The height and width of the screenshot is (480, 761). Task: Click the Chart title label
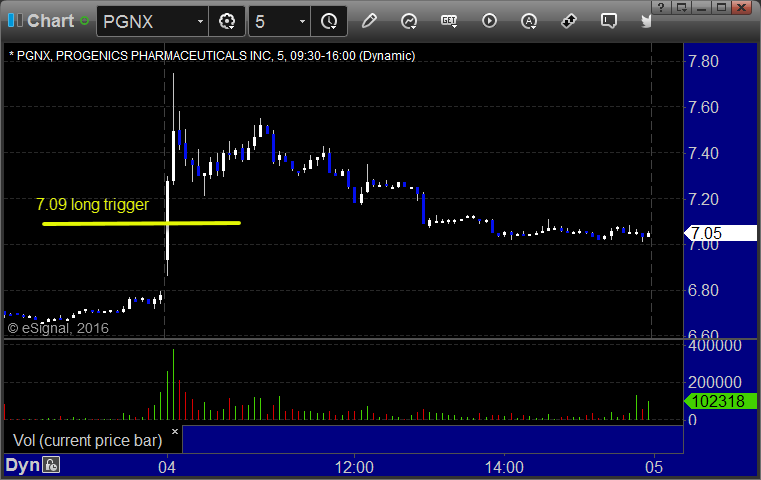coord(50,21)
